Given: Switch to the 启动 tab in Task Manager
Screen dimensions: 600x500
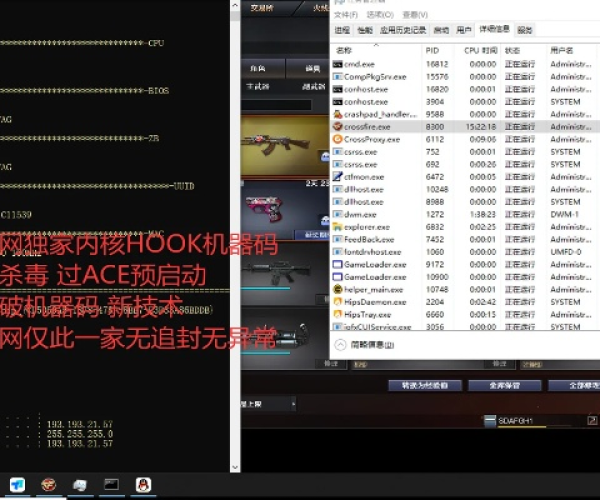Looking at the screenshot, I should coord(441,30).
